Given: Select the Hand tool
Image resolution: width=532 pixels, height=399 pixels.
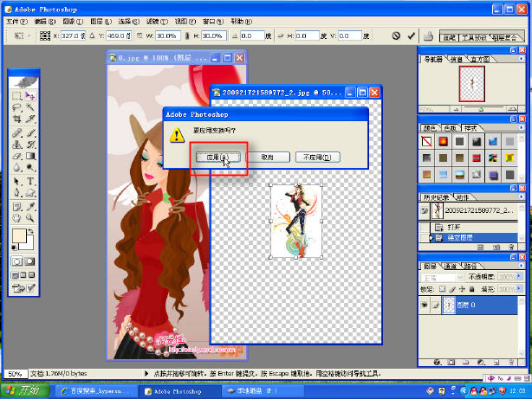Looking at the screenshot, I should tap(16, 218).
